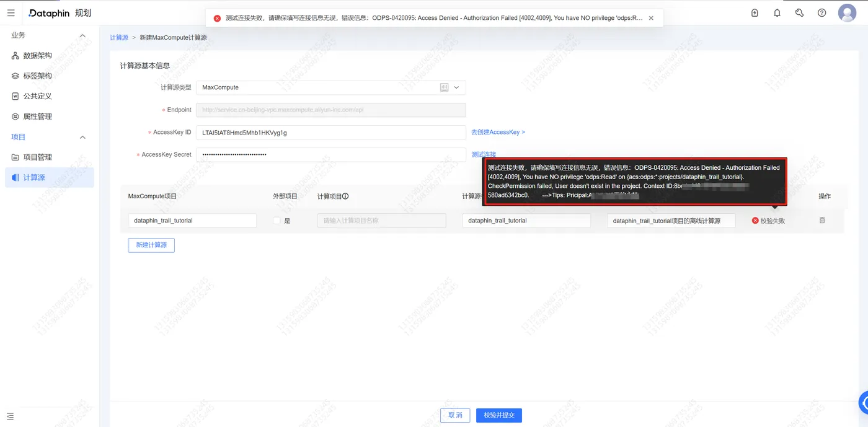
Task: Open the help question mark icon
Action: click(821, 12)
